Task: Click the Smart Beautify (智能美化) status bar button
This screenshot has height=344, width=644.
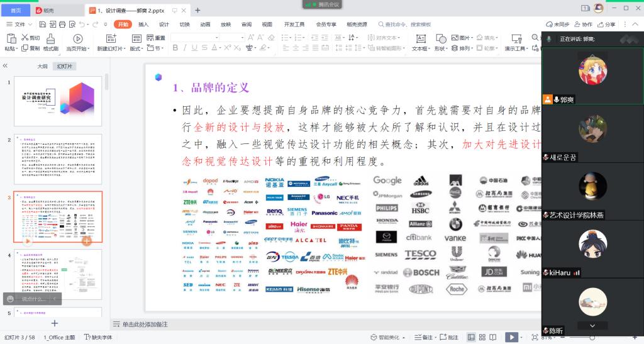Action: tap(387, 337)
